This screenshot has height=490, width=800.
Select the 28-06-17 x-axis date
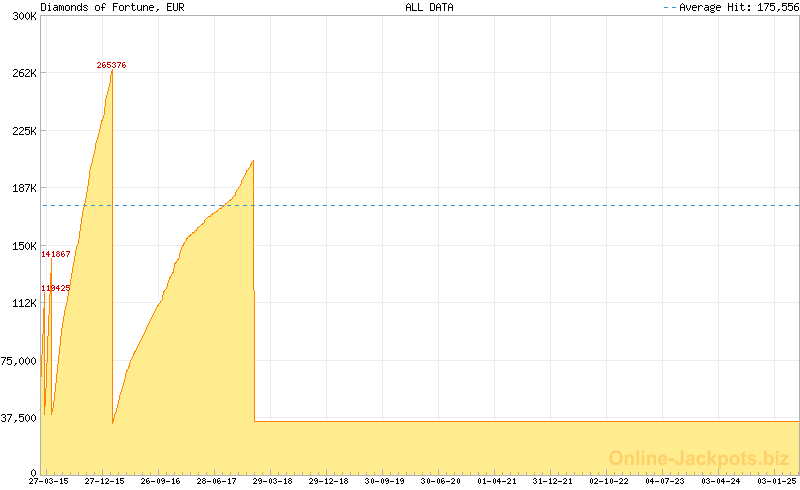click(x=216, y=481)
